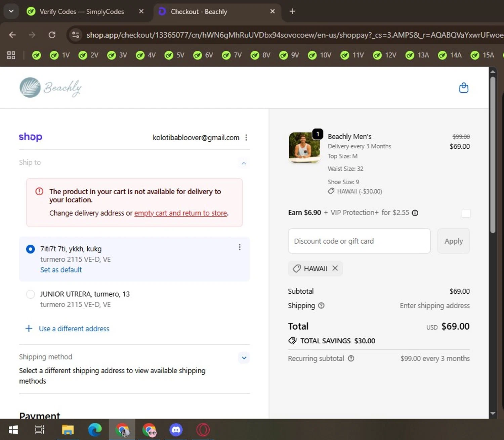Click Use a different address link
The height and width of the screenshot is (440, 504).
coord(74,329)
